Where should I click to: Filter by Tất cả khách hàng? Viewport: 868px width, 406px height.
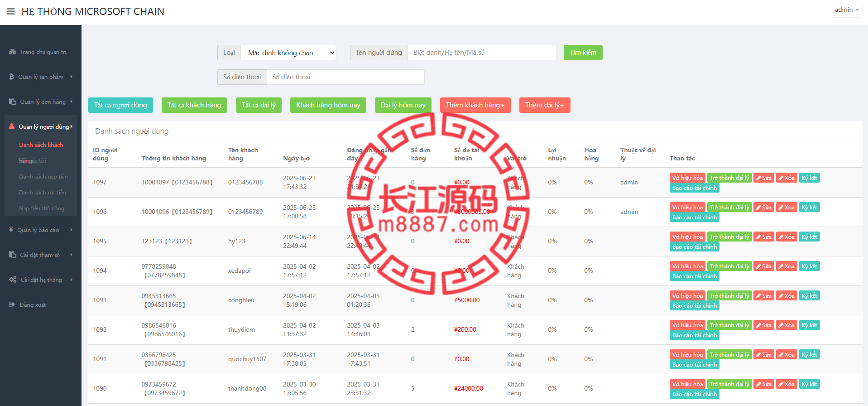pos(194,105)
